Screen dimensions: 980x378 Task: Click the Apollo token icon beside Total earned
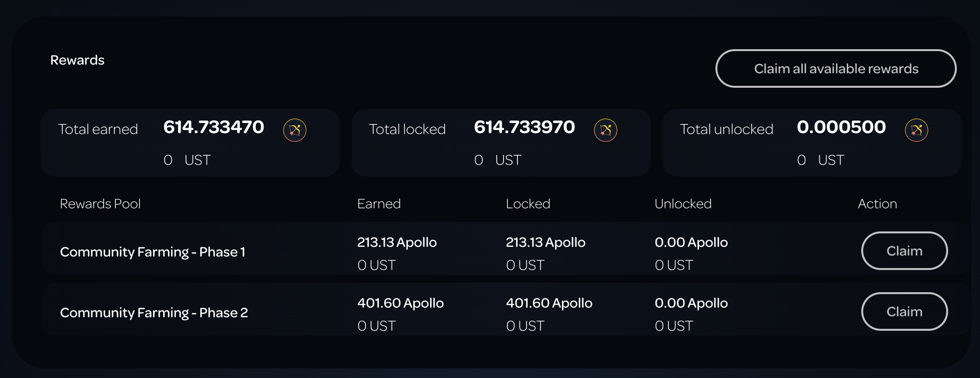(x=294, y=130)
